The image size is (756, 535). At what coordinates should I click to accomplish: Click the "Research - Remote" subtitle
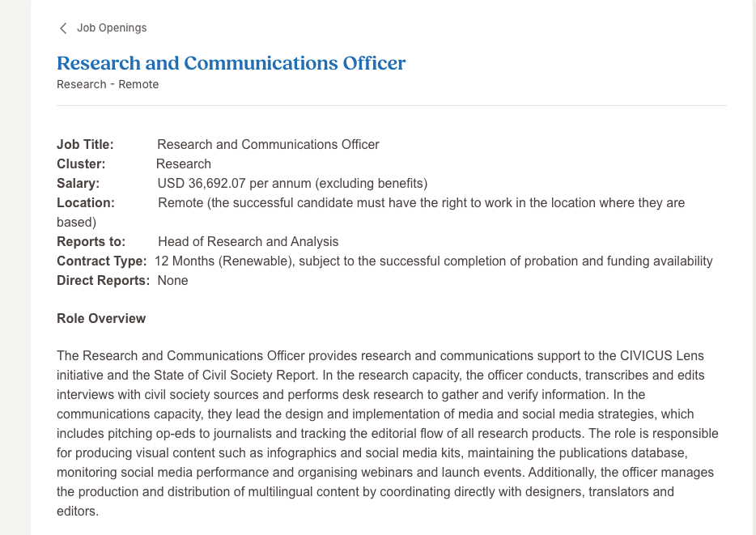pos(108,84)
